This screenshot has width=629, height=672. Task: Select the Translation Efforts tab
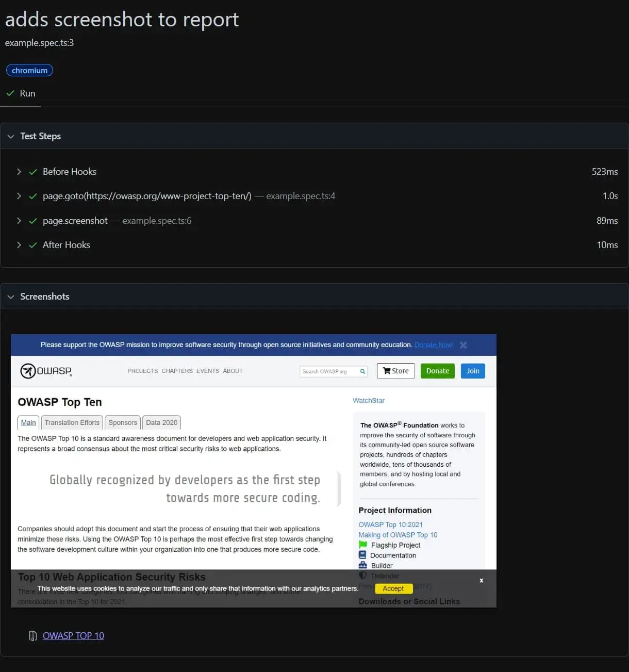pos(72,422)
